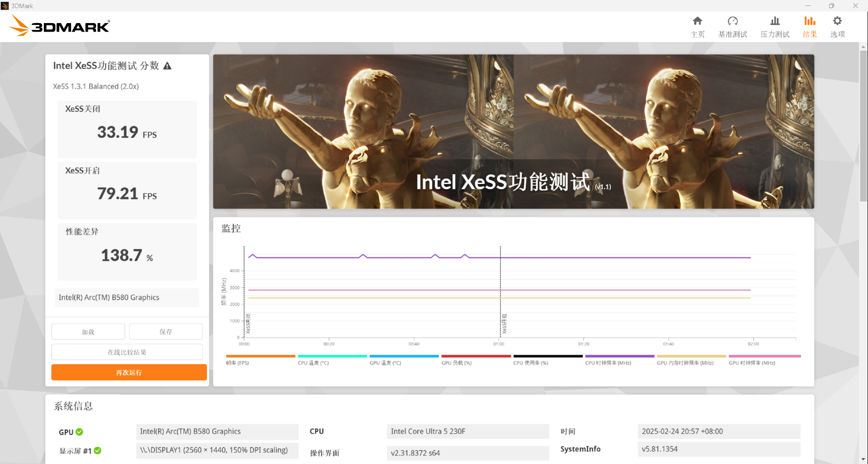Screen dimensions: 868x464
Task: Click the vertical scrollbar thumb
Action: click(x=863, y=126)
